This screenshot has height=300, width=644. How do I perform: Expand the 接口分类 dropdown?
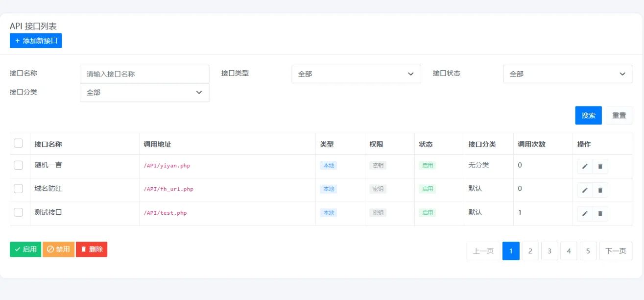click(144, 92)
